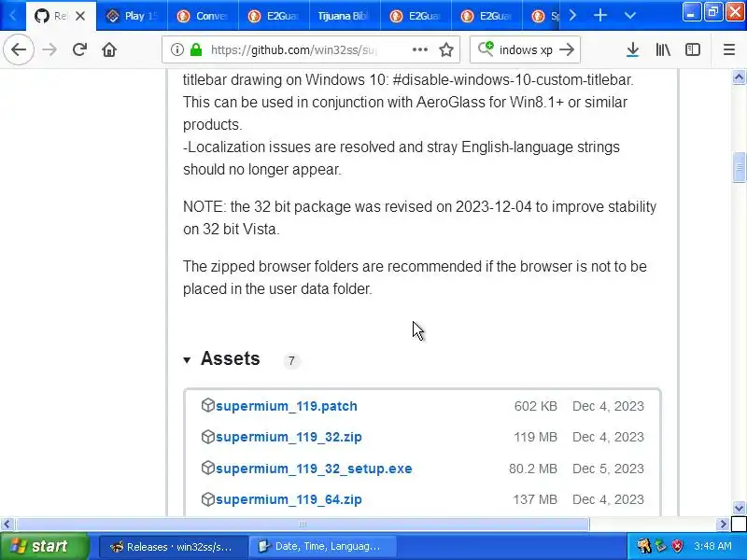
Task: Click the '137 MB' file size text
Action: [x=535, y=499]
